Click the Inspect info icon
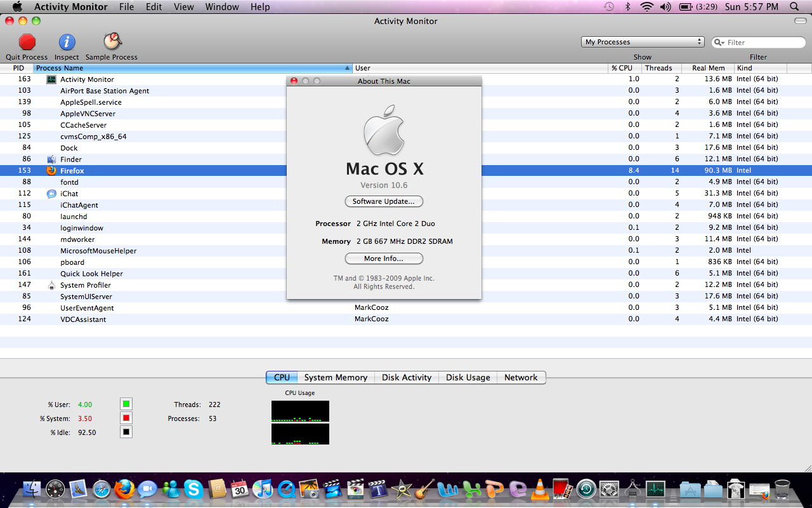The height and width of the screenshot is (508, 812). (x=67, y=42)
